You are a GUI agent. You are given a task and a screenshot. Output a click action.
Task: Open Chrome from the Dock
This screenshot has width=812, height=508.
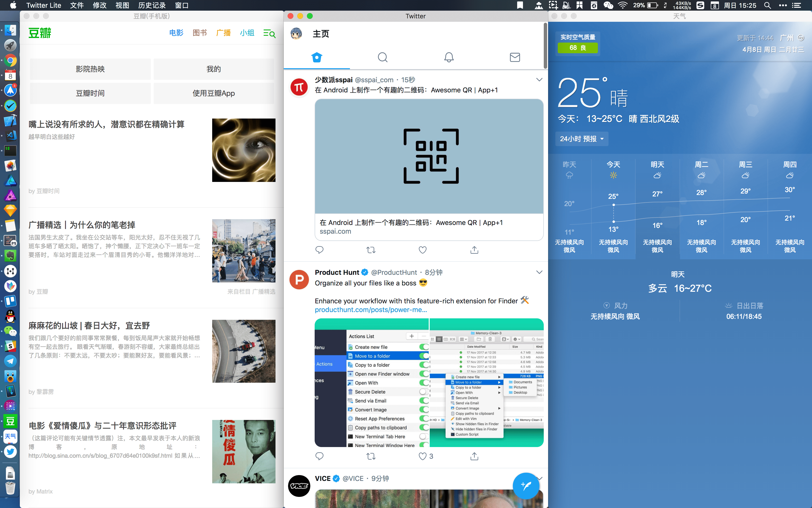pos(10,60)
